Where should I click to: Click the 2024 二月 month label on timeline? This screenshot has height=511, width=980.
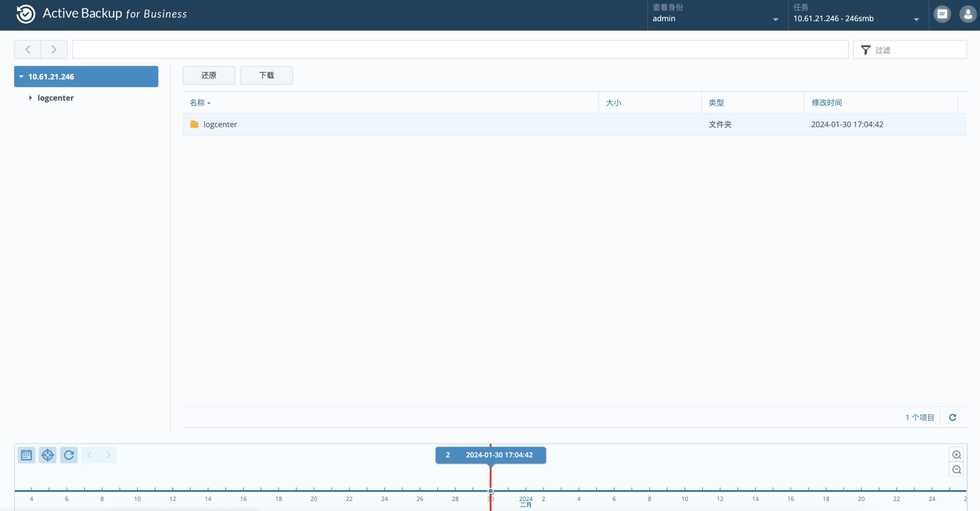[x=526, y=502]
